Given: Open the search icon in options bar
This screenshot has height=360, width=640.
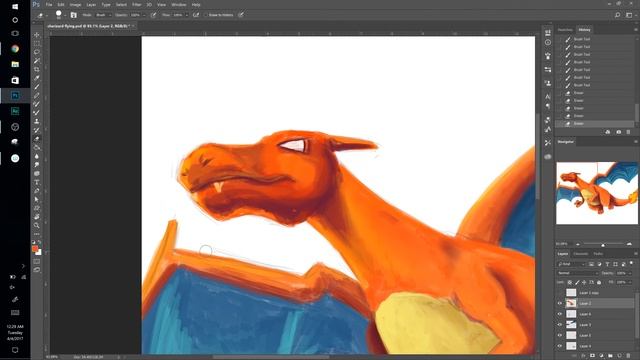Looking at the screenshot, I should click(x=618, y=15).
